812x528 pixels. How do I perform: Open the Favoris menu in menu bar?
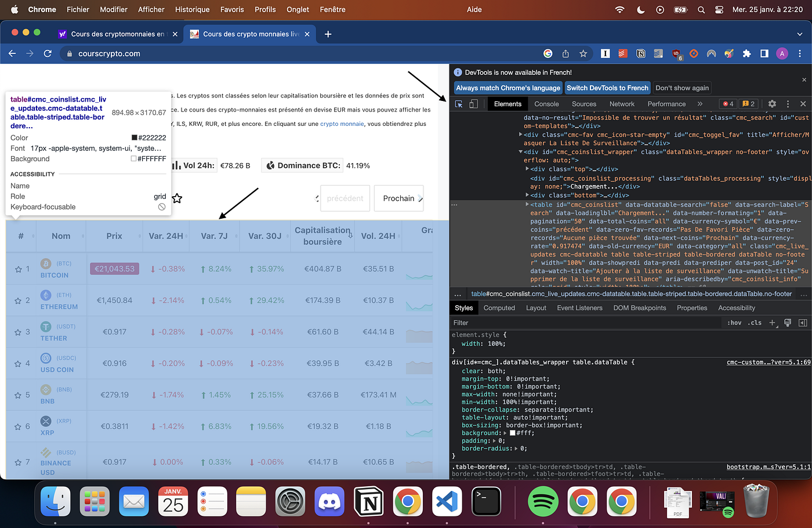click(x=232, y=9)
